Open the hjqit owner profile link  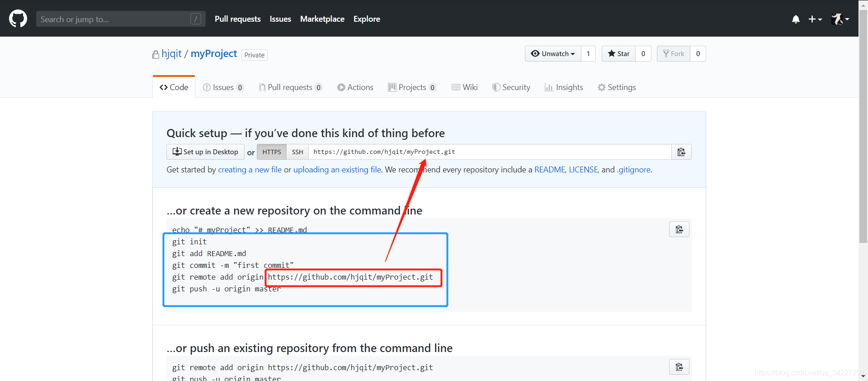(171, 53)
